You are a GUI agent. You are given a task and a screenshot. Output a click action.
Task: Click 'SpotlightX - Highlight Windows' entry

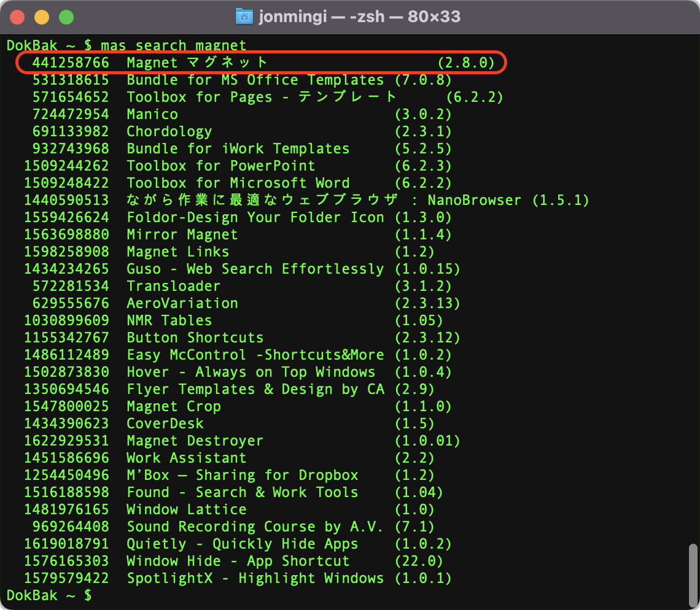pos(255,578)
